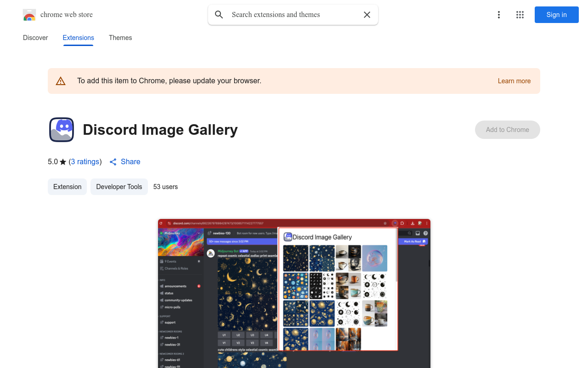
Task: Switch to the Discover tab
Action: tap(35, 38)
